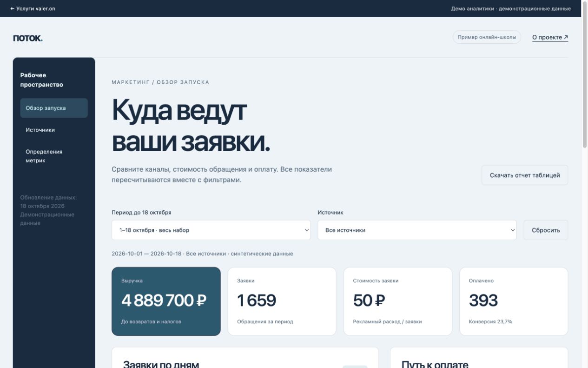Click 'Демо аналитики · демонстрационные данные' text
Image resolution: width=588 pixels, height=368 pixels.
[x=511, y=8]
